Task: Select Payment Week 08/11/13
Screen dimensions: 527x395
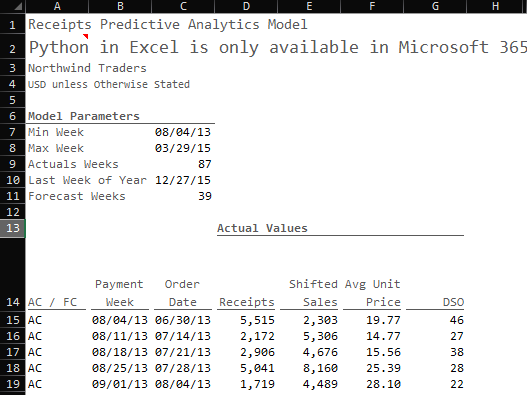Action: click(120, 336)
